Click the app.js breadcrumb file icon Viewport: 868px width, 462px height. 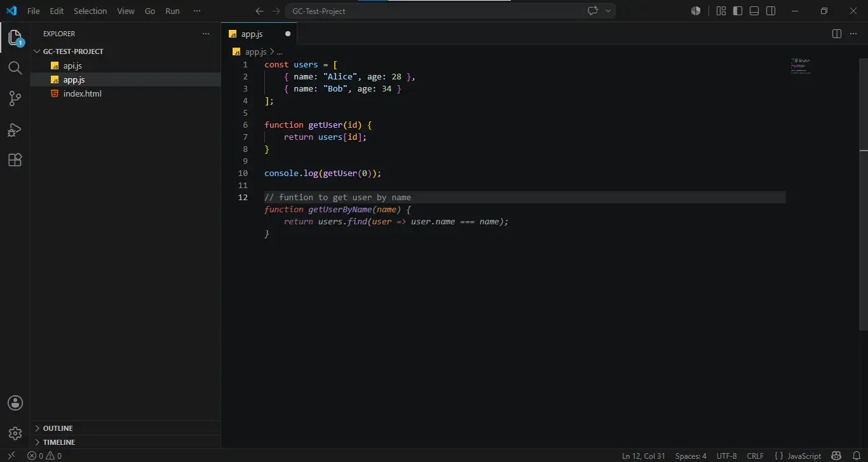236,52
